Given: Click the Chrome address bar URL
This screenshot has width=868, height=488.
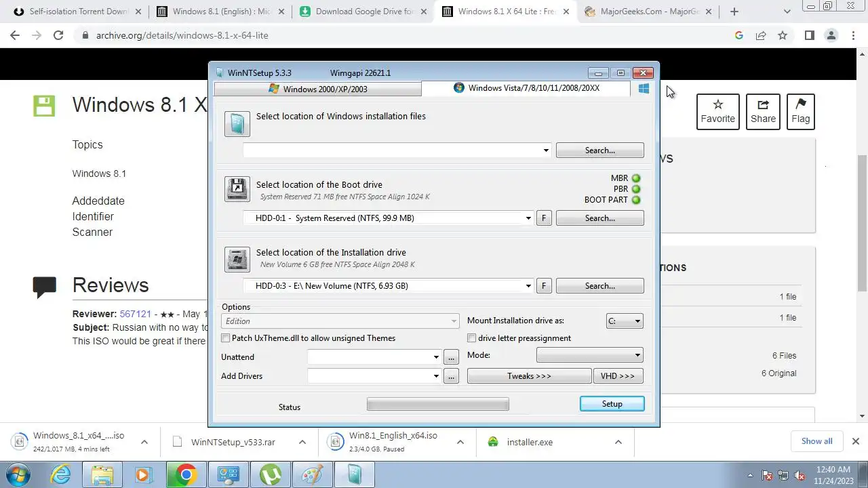Looking at the screenshot, I should point(182,35).
